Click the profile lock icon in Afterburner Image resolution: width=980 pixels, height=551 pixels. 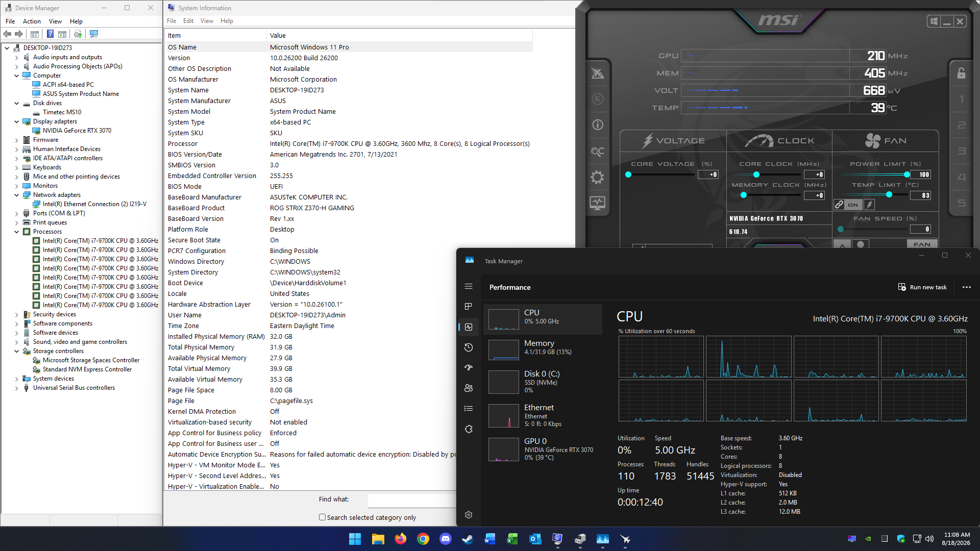tap(961, 73)
